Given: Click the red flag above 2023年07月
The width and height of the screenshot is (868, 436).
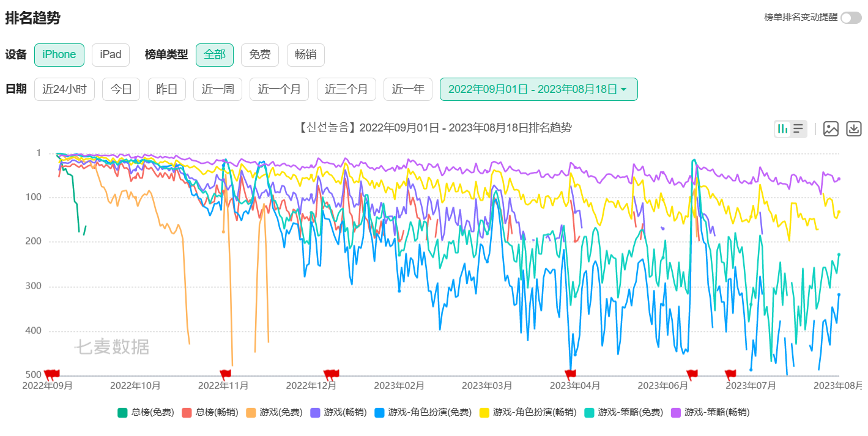Looking at the screenshot, I should click(730, 374).
